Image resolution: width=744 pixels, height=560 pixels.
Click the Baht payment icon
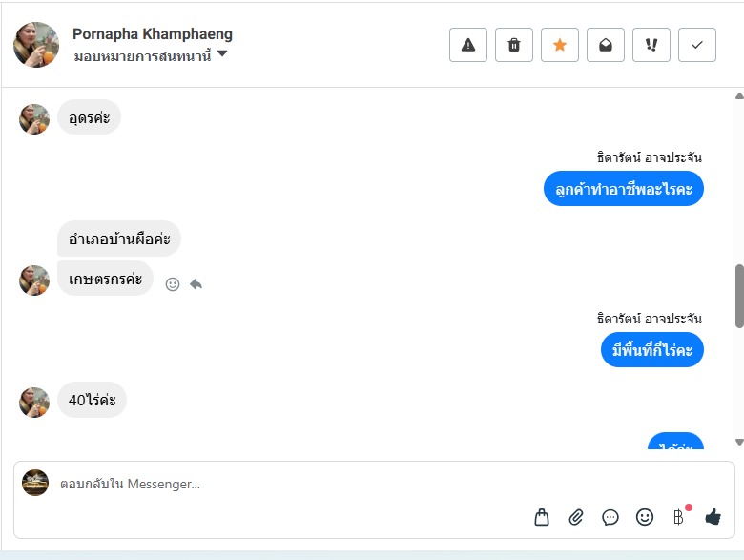click(x=679, y=517)
